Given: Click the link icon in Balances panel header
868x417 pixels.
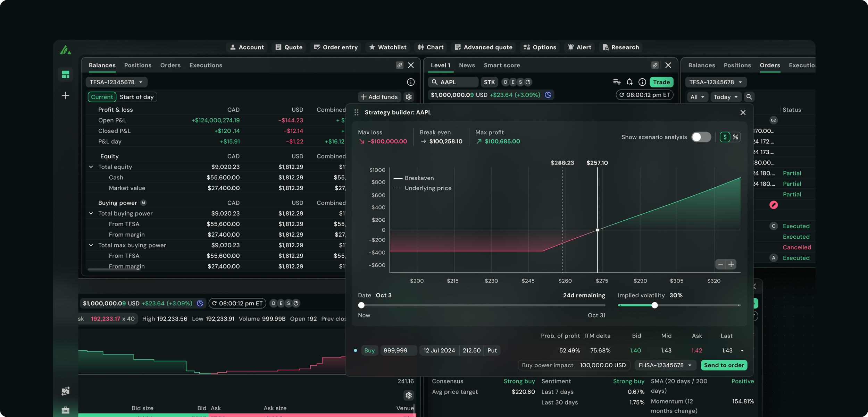Looking at the screenshot, I should 400,65.
